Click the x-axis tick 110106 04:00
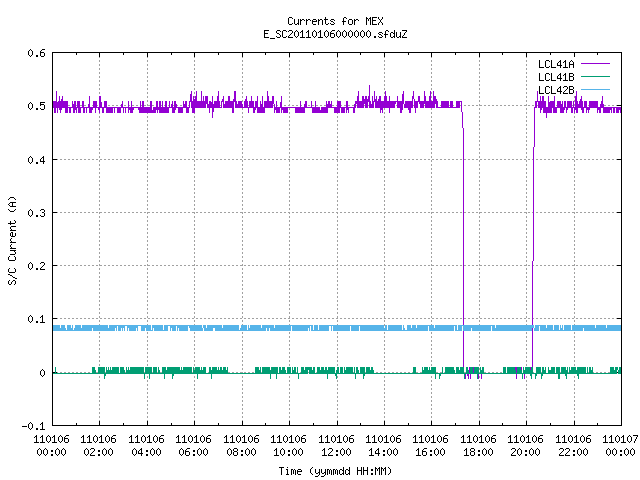 tap(146, 446)
